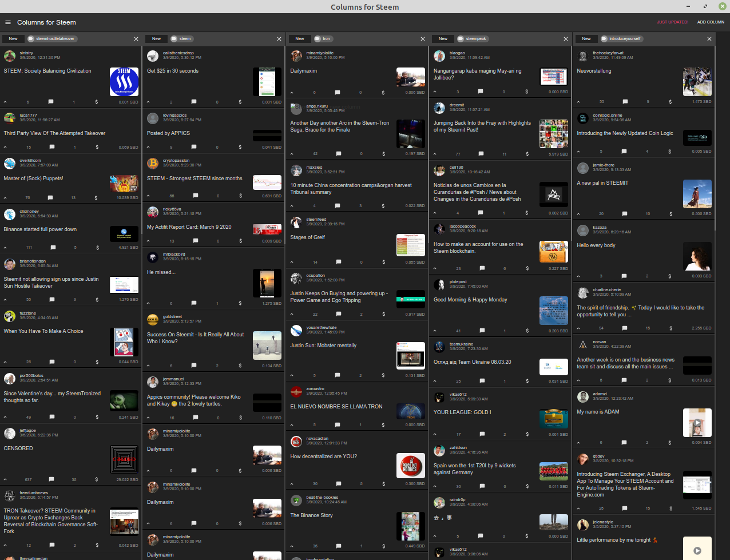Open the brianoflondon username link
The image size is (730, 560).
point(33,261)
